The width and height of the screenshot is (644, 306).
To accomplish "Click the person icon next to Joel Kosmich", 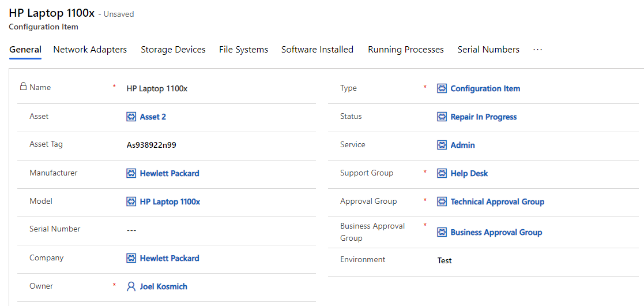I will [131, 287].
